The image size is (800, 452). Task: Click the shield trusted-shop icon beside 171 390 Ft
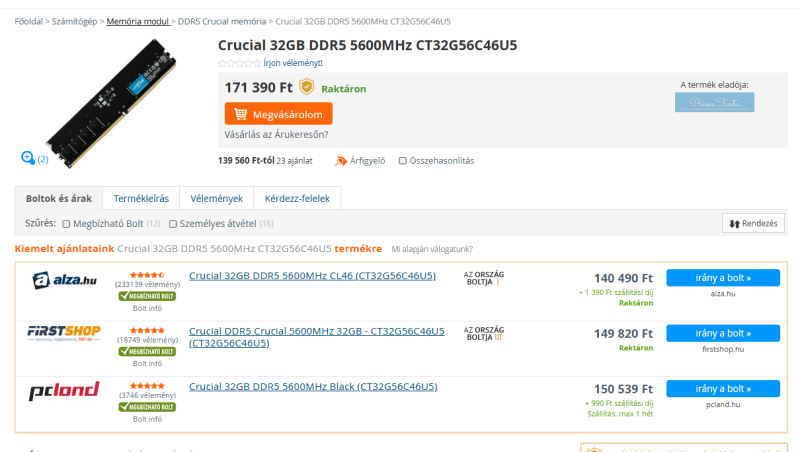pyautogui.click(x=307, y=87)
